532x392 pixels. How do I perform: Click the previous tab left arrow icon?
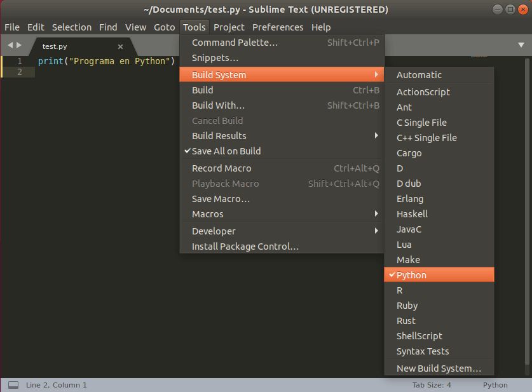click(10, 45)
